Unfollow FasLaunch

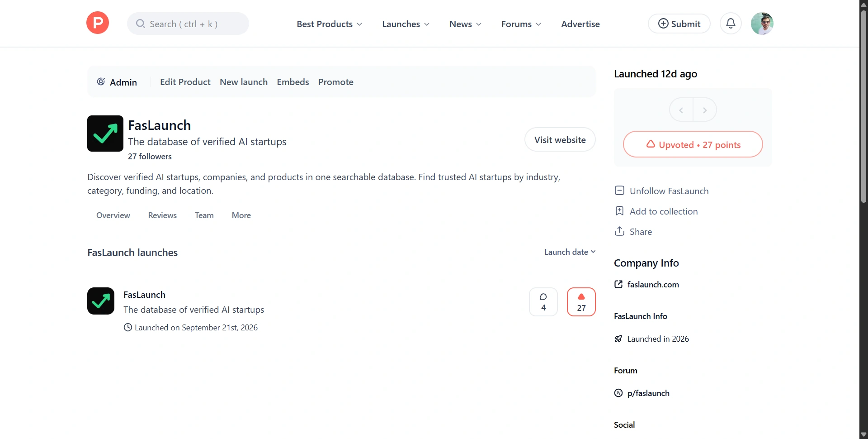662,191
